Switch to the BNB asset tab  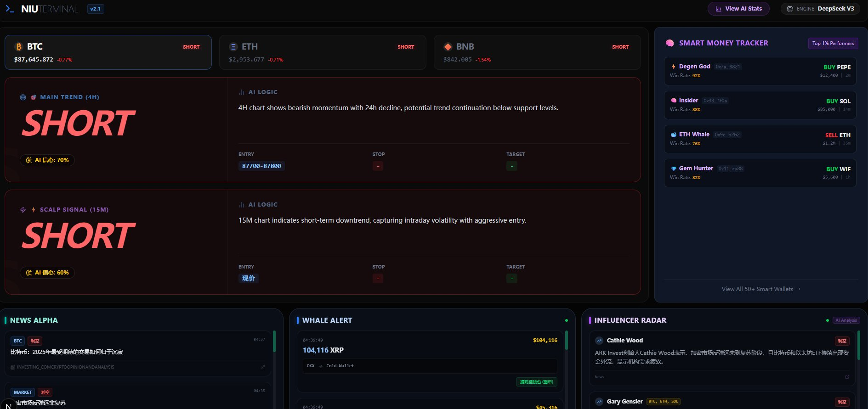coord(537,52)
